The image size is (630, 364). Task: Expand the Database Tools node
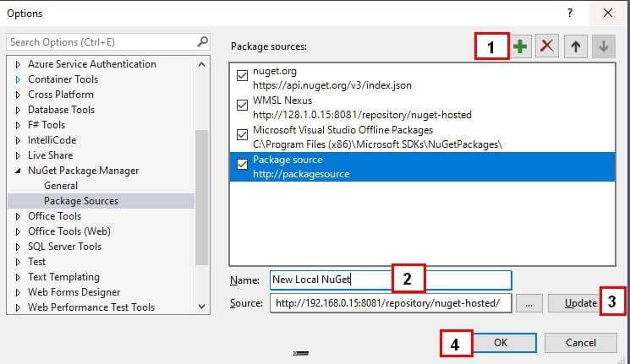18,110
